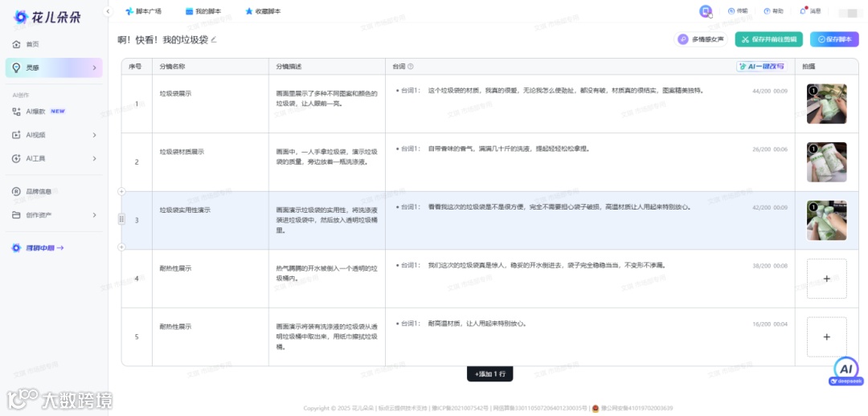Click the row 3 台词 line starting 看看我这次的垃圾袋
The width and height of the screenshot is (868, 416).
(560, 207)
